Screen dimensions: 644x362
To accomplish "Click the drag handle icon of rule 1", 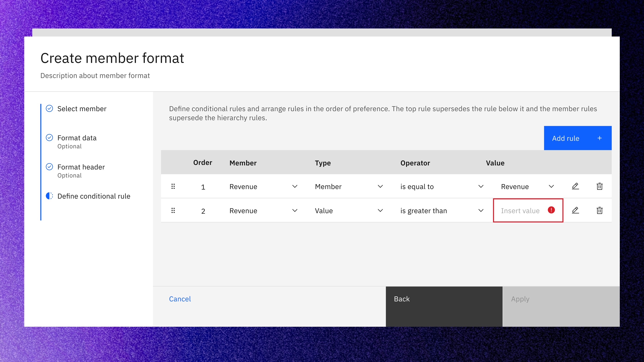I will coord(173,186).
